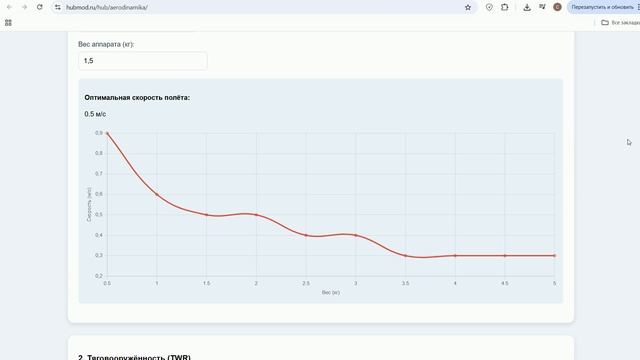Open the extensions puzzle icon

(x=504, y=7)
